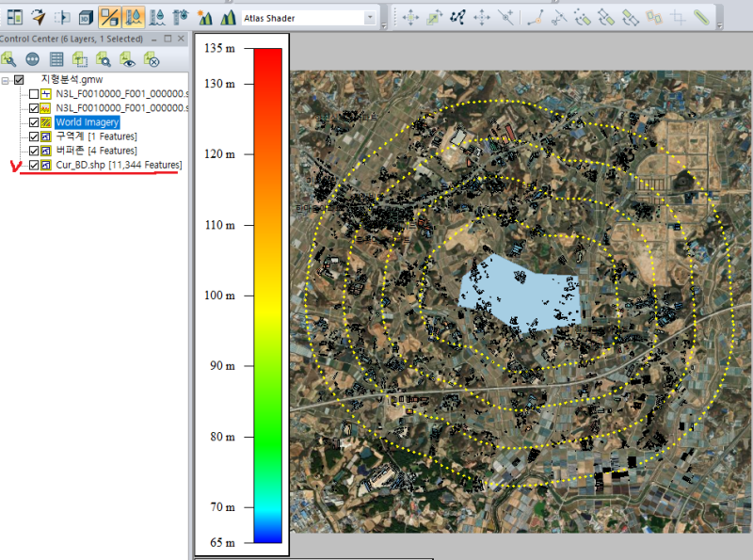Select the scale features tool icon
The image size is (753, 560).
[x=434, y=18]
